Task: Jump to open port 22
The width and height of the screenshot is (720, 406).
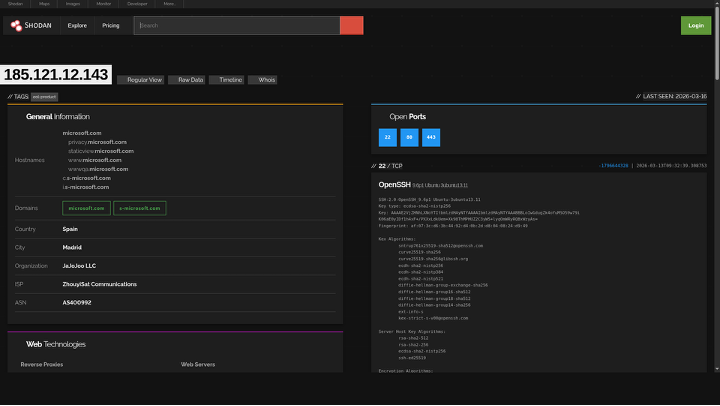Action: 387,137
